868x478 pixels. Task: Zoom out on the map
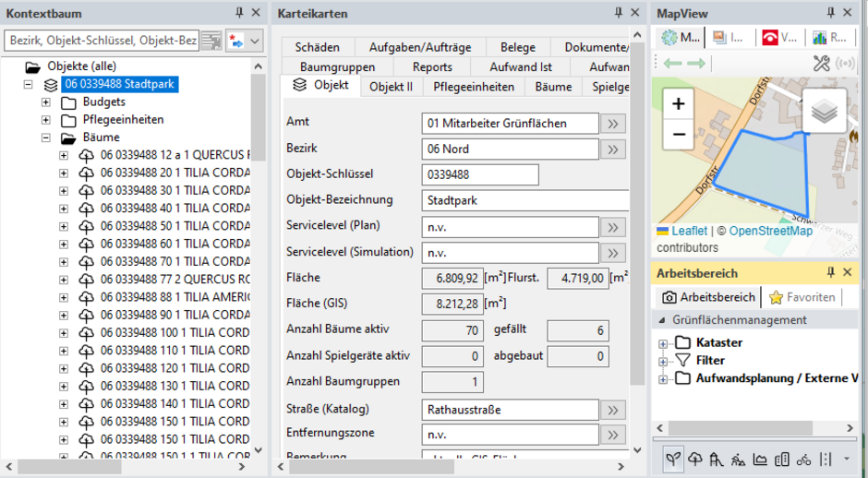[679, 134]
